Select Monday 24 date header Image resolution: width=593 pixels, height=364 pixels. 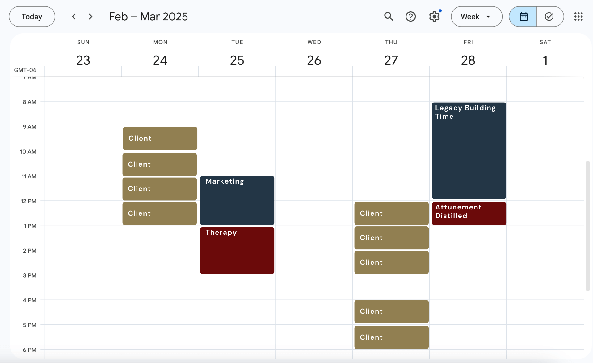[x=160, y=60]
